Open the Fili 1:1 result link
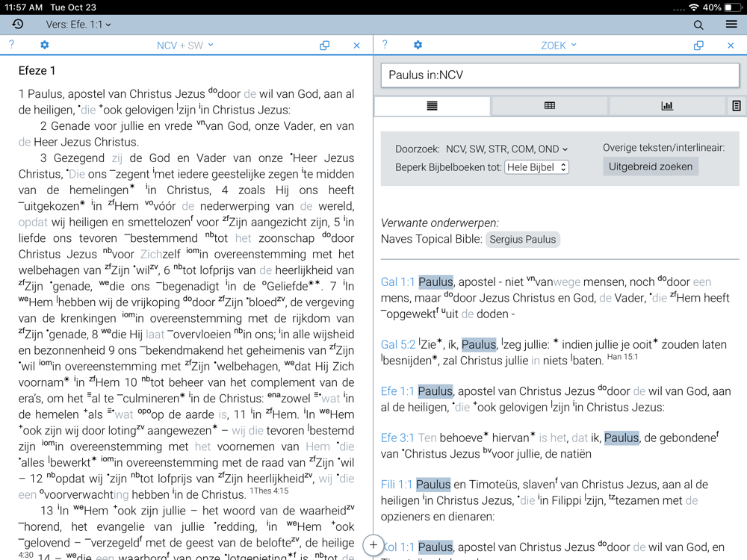The image size is (747, 560). click(396, 485)
